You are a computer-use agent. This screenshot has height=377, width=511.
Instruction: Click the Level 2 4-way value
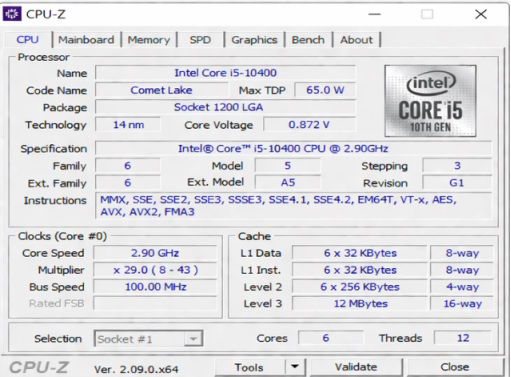pos(462,287)
